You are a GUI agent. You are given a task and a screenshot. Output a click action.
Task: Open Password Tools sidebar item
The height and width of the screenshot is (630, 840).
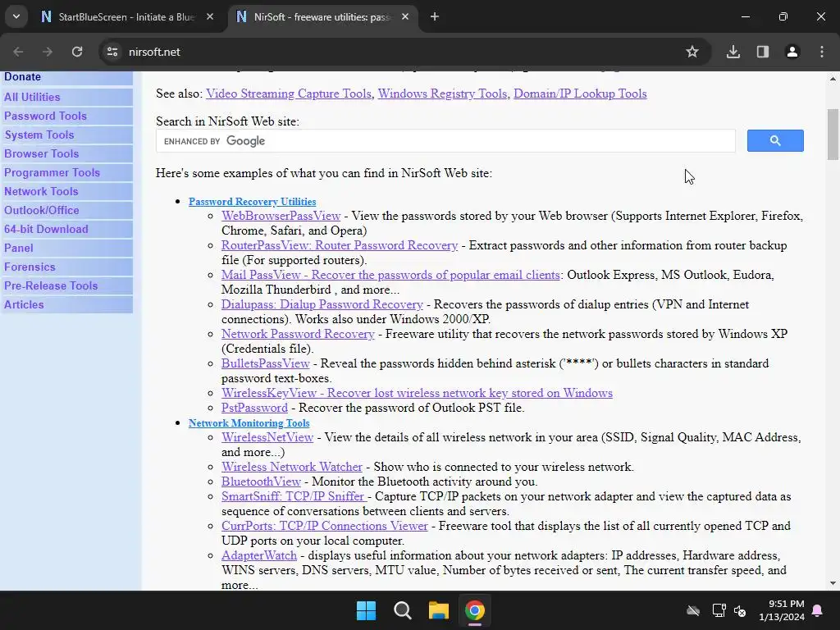point(45,116)
